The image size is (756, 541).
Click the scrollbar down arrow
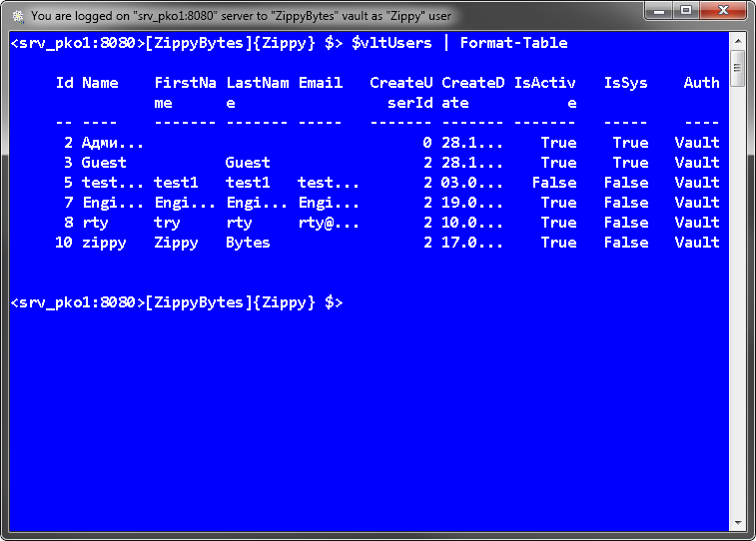[738, 523]
